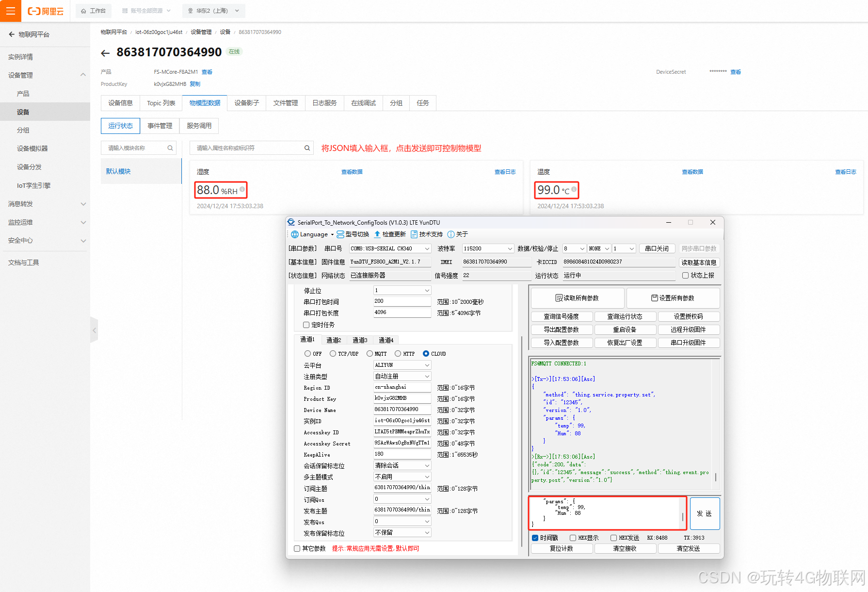The height and width of the screenshot is (592, 868).
Task: Switch to the 设备信息 tab
Action: (120, 103)
